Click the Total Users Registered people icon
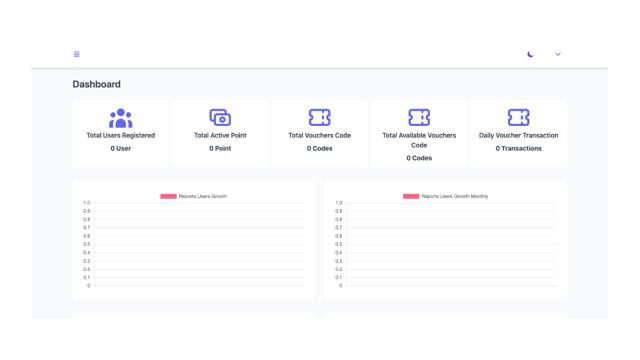640x360 pixels. [x=121, y=118]
